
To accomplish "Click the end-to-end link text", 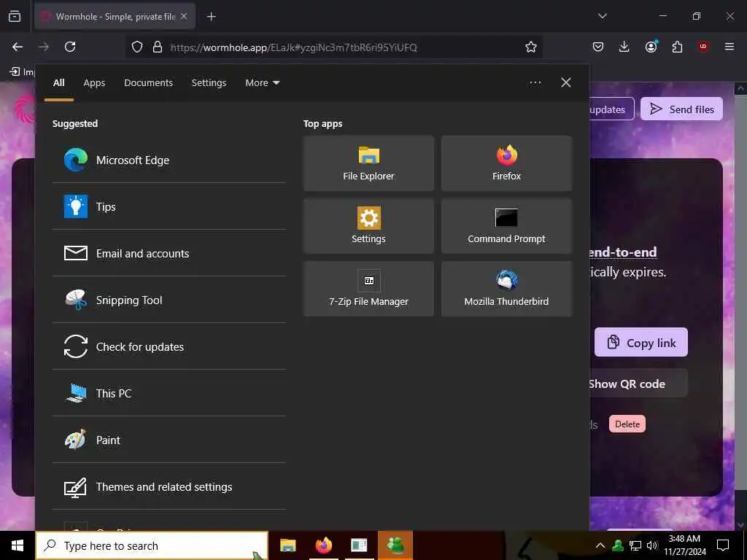I will tap(624, 252).
